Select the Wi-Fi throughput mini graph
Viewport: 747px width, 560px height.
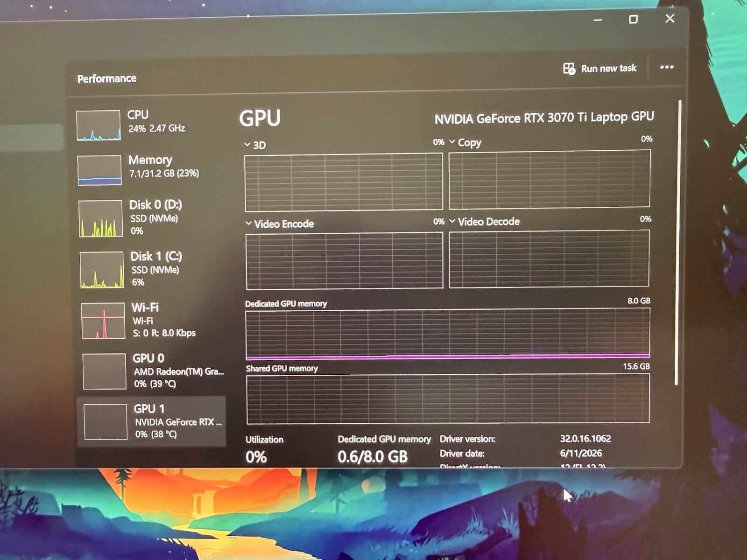pos(103,321)
